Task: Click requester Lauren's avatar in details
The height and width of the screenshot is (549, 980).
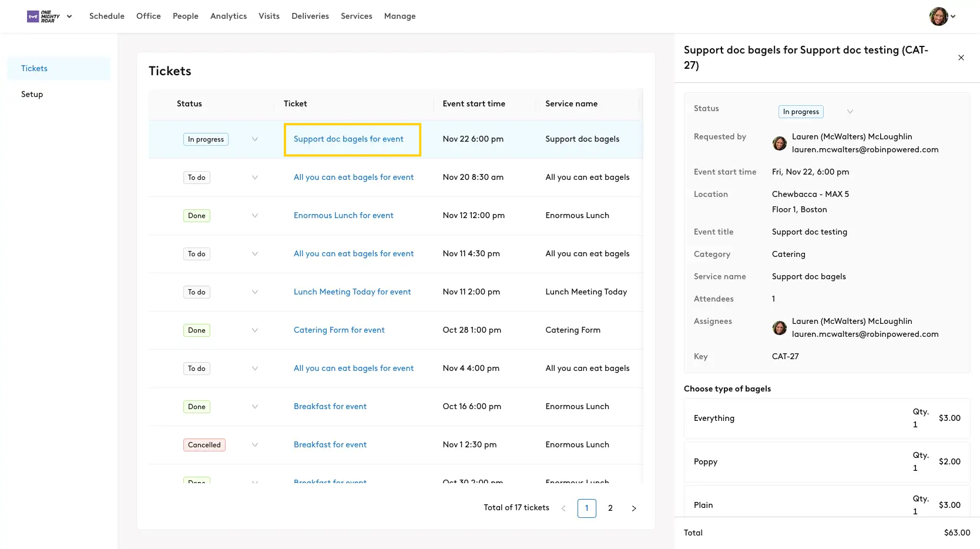Action: click(x=779, y=143)
